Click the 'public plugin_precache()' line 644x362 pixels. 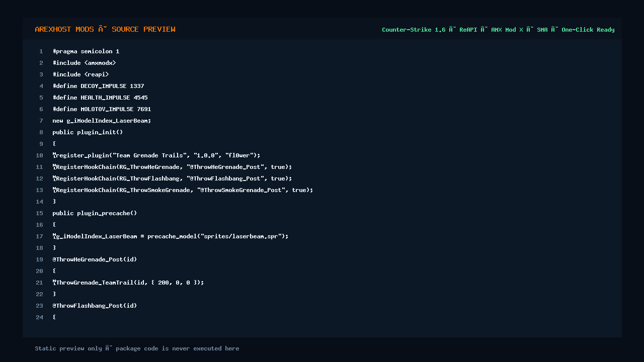click(x=95, y=213)
